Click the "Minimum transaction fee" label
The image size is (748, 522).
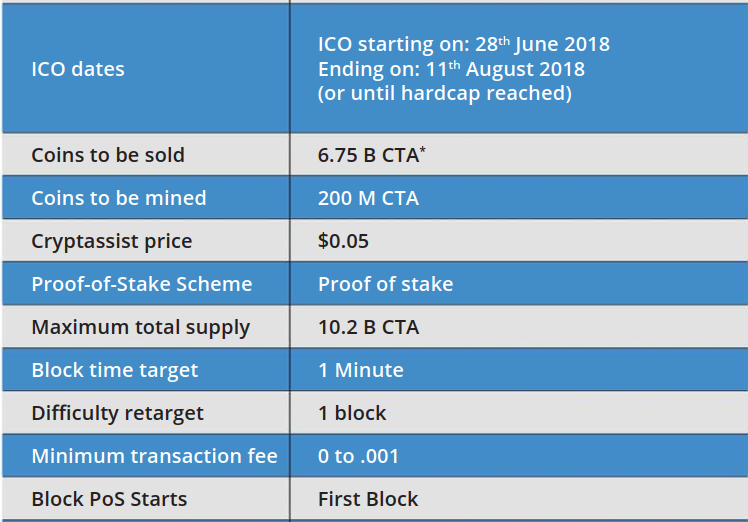pyautogui.click(x=154, y=456)
